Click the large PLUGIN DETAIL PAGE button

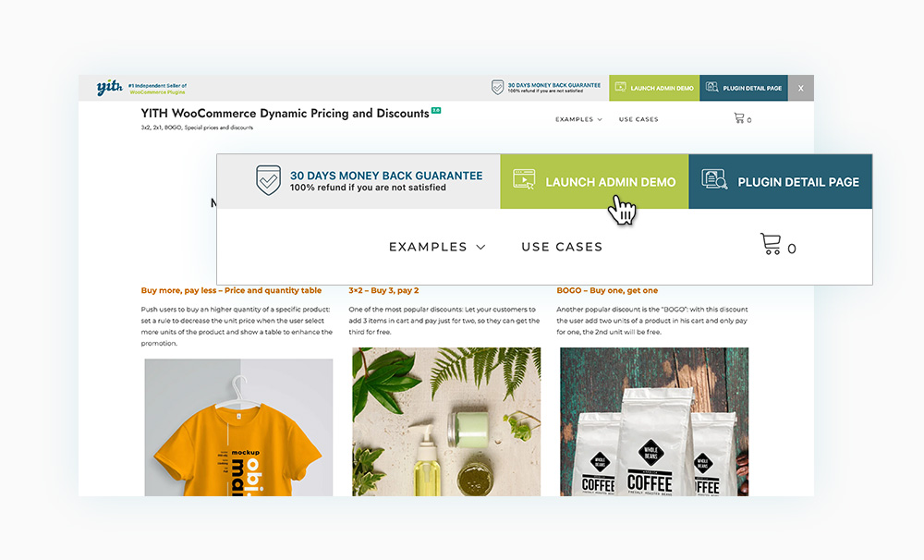pos(780,181)
